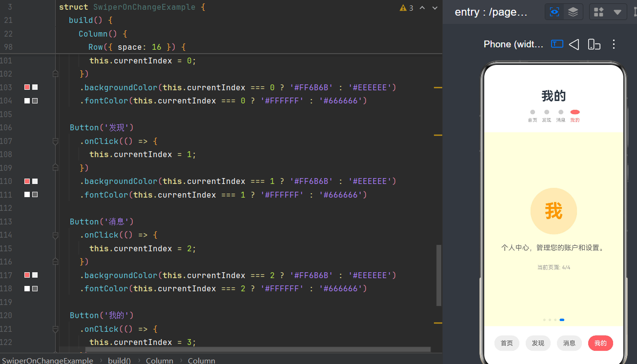Click the editor horizontal scrollbar

[258, 350]
